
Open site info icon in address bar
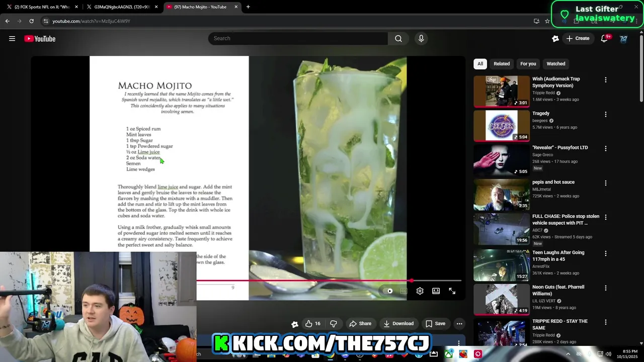(46, 21)
